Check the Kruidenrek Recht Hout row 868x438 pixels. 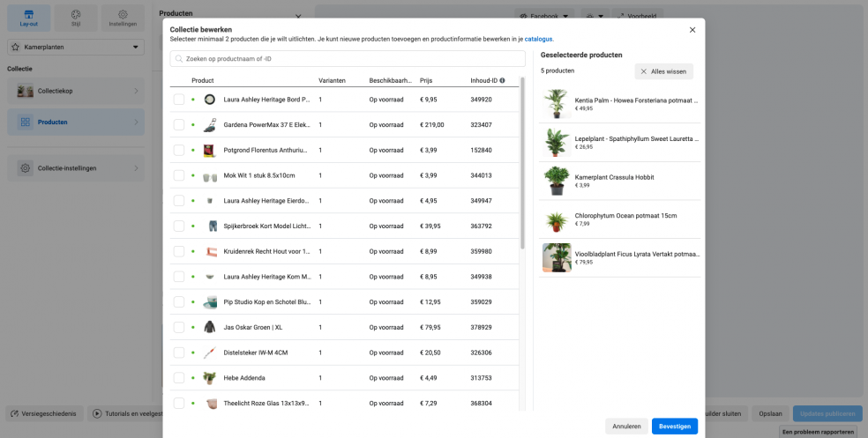click(x=179, y=252)
